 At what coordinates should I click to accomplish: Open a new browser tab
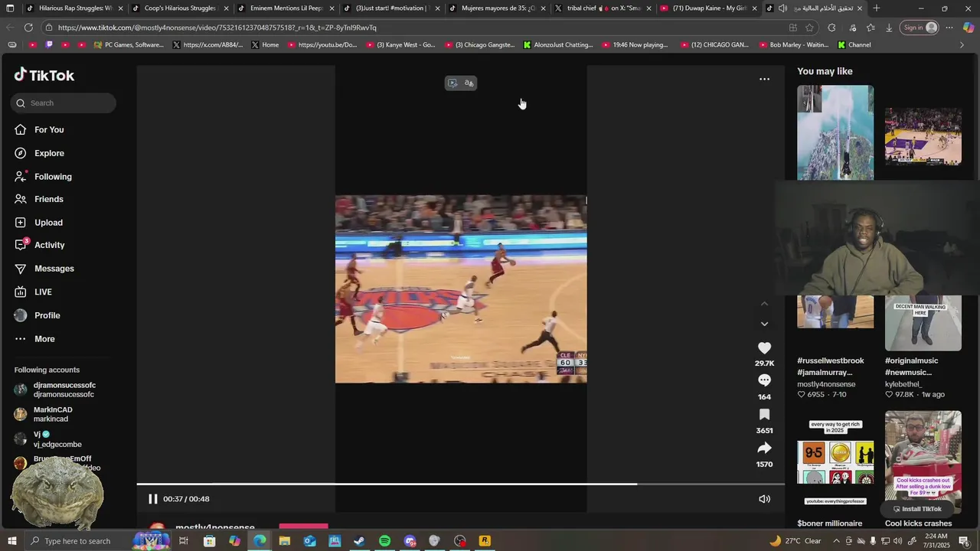[876, 8]
